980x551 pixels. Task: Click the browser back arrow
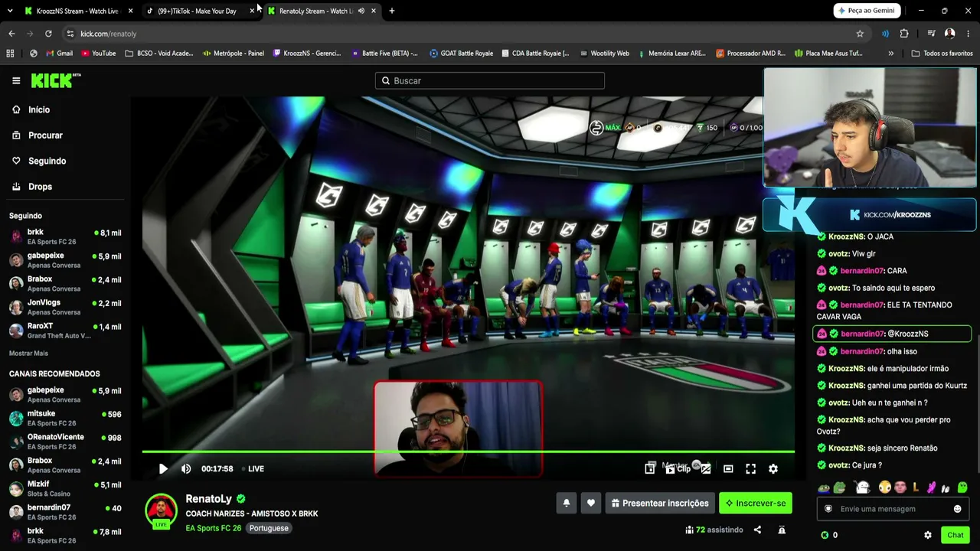(11, 34)
